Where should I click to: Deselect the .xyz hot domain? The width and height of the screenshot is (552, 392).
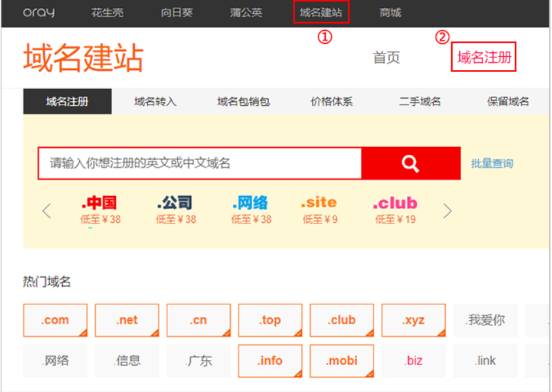(413, 320)
